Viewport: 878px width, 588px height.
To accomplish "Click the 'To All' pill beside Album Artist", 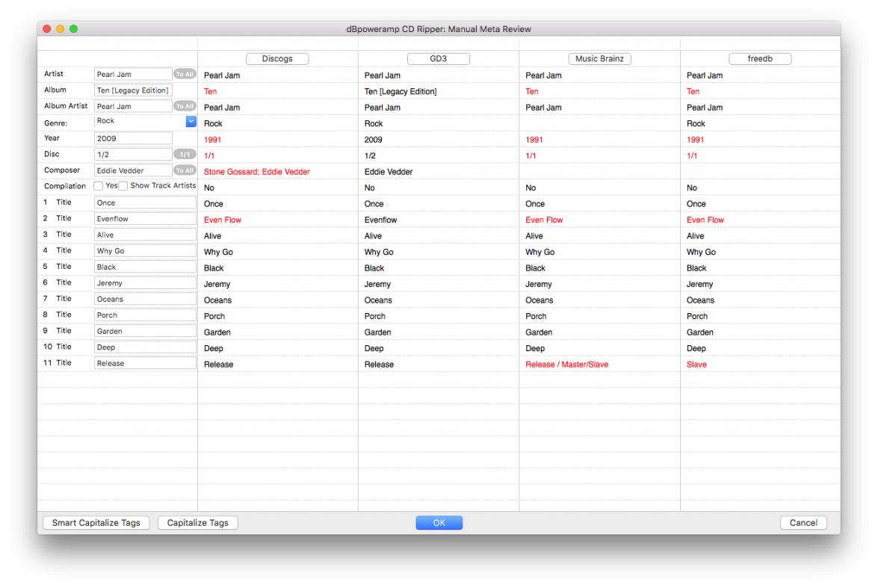I will [183, 106].
